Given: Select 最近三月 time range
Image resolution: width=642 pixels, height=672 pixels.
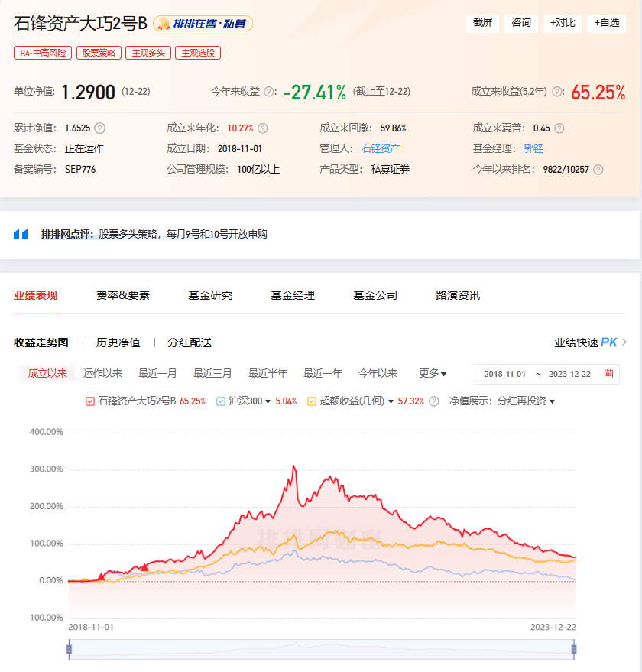Looking at the screenshot, I should coord(212,373).
